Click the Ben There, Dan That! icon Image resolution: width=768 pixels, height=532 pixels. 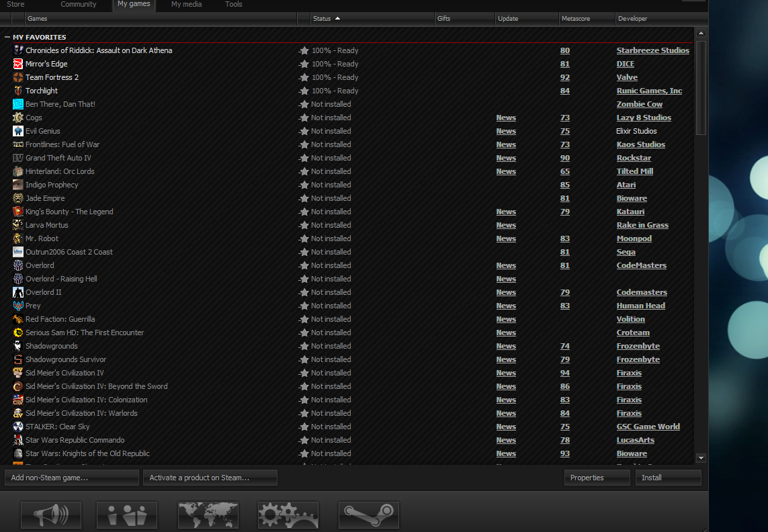click(18, 104)
